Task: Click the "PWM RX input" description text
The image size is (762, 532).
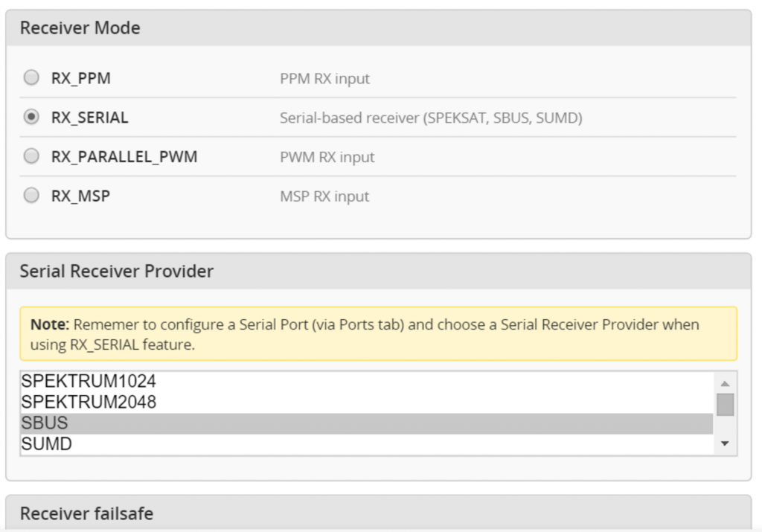Action: click(327, 157)
